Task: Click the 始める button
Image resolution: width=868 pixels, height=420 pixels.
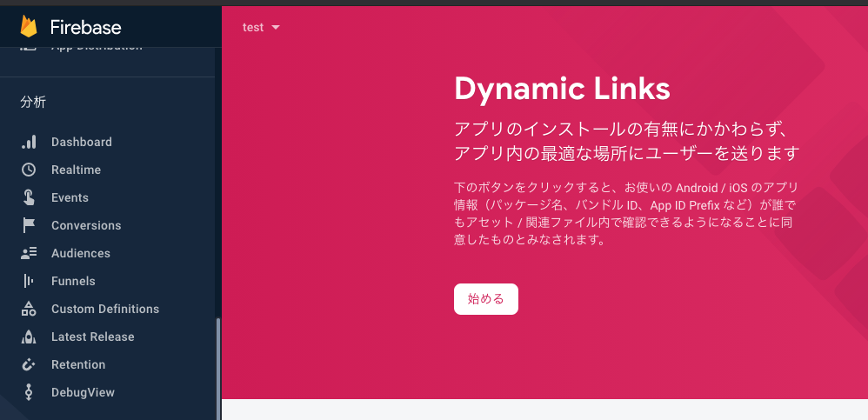Action: [486, 299]
